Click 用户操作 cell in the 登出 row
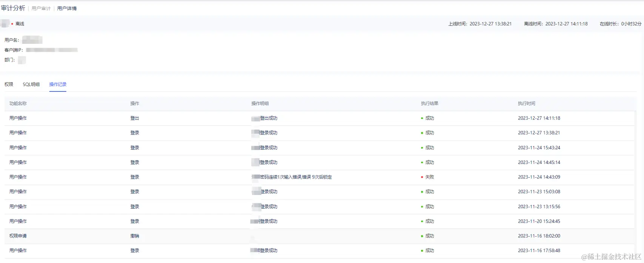 (x=18, y=118)
